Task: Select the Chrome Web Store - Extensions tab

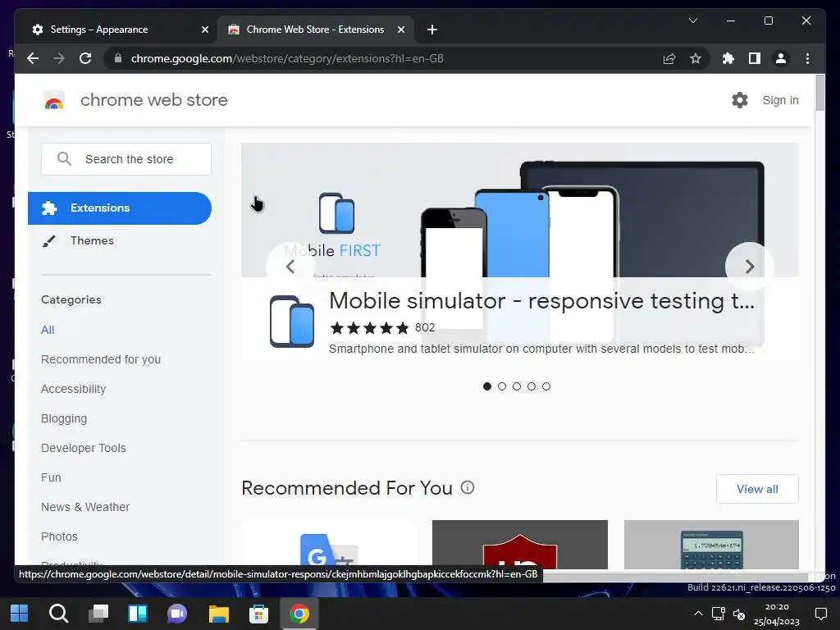Action: coord(315,30)
